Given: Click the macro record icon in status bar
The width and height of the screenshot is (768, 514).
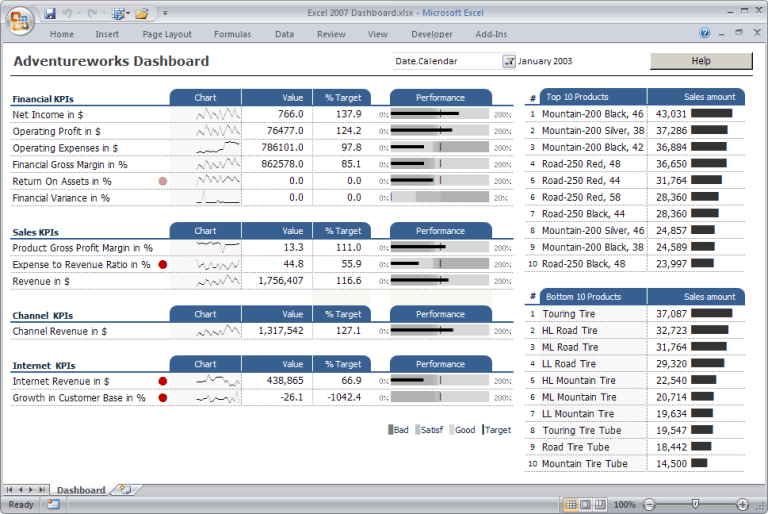Looking at the screenshot, I should 53,504.
